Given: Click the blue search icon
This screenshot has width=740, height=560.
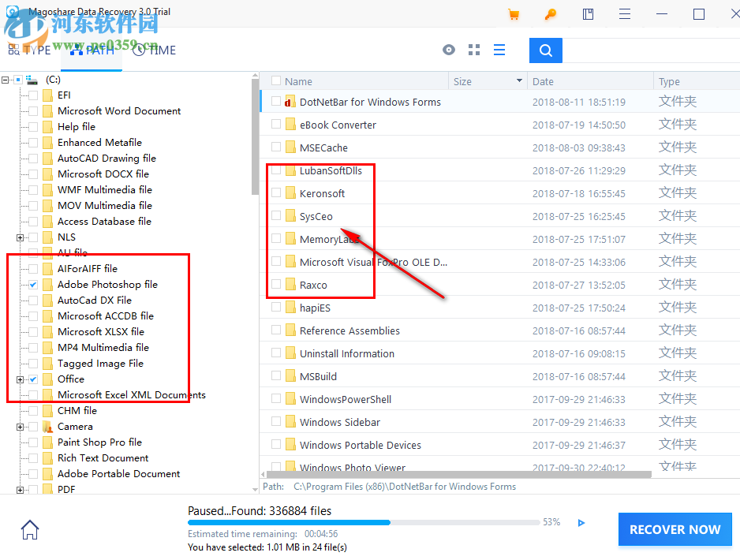Looking at the screenshot, I should [545, 50].
